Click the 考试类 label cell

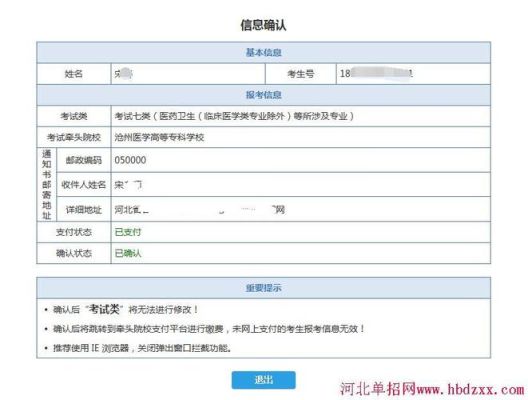74,116
